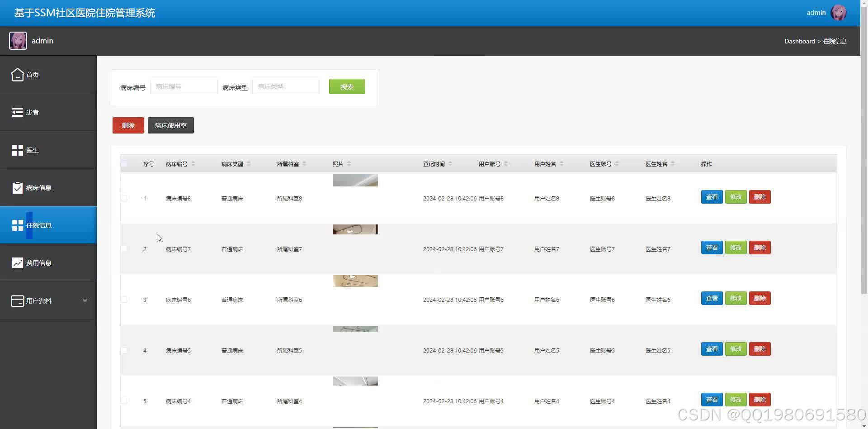The height and width of the screenshot is (429, 868).
Task: Click the home icon beside 首页
Action: click(17, 75)
